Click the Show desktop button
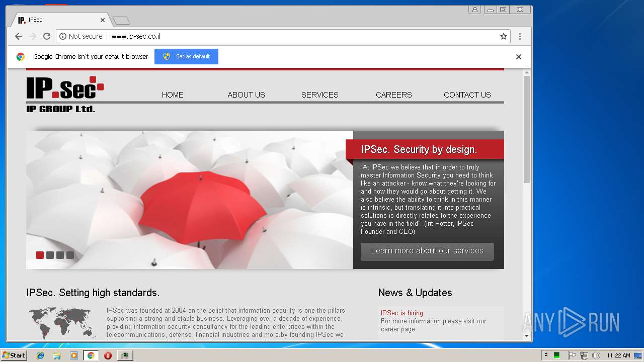The image size is (644, 362). tap(638, 355)
